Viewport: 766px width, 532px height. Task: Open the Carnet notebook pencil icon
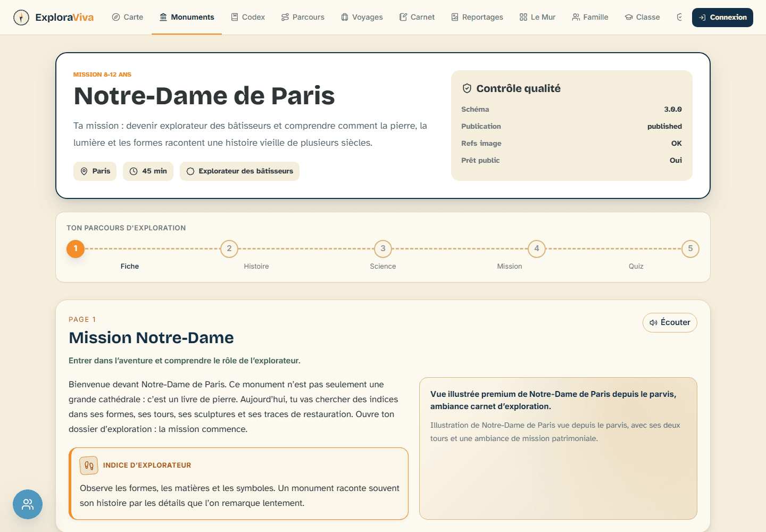click(403, 17)
